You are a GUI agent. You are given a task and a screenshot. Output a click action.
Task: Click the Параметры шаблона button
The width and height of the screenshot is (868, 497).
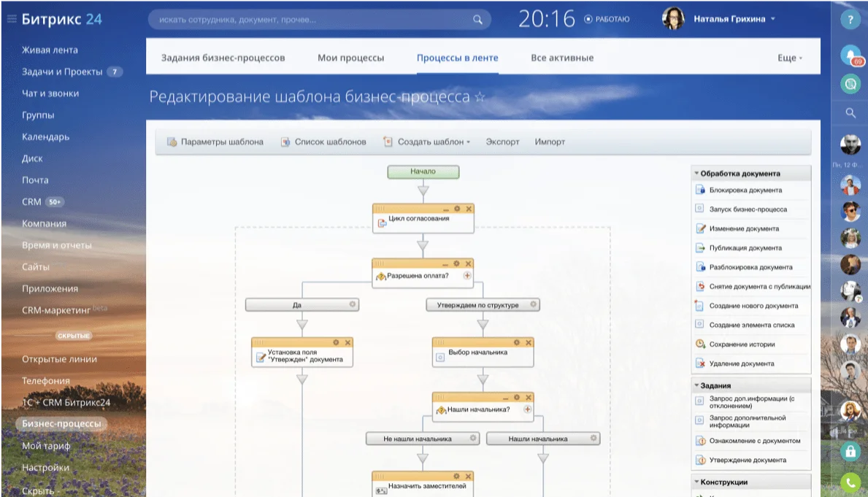click(x=215, y=142)
